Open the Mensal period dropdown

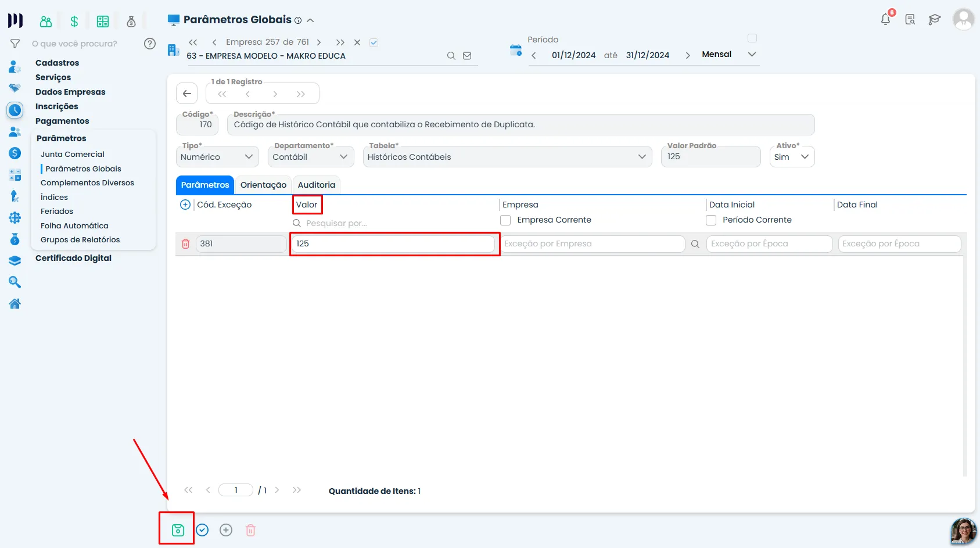tap(728, 54)
